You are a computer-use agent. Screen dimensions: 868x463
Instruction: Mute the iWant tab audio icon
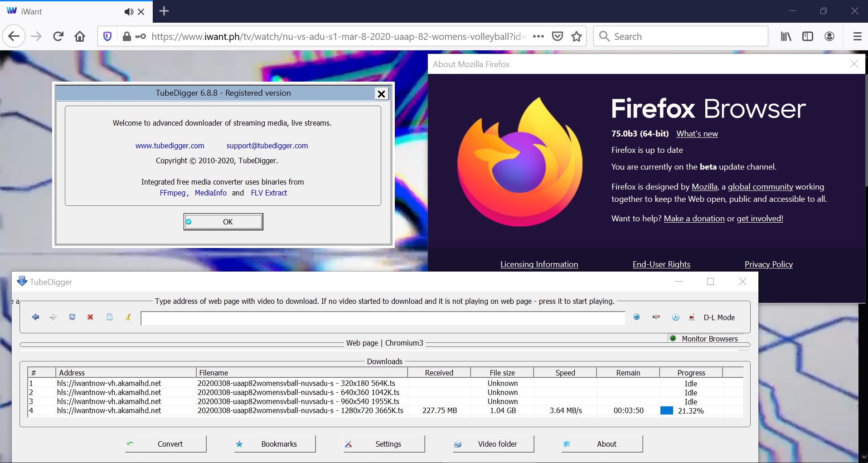point(129,12)
